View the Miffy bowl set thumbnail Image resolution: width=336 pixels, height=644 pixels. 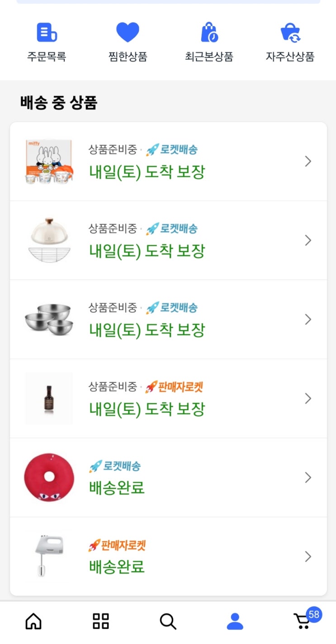click(49, 161)
